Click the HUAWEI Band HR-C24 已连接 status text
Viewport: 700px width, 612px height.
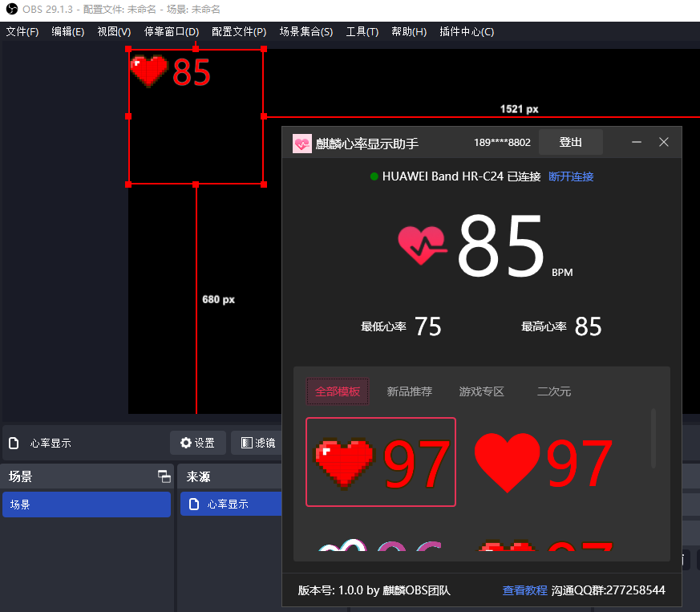(461, 176)
